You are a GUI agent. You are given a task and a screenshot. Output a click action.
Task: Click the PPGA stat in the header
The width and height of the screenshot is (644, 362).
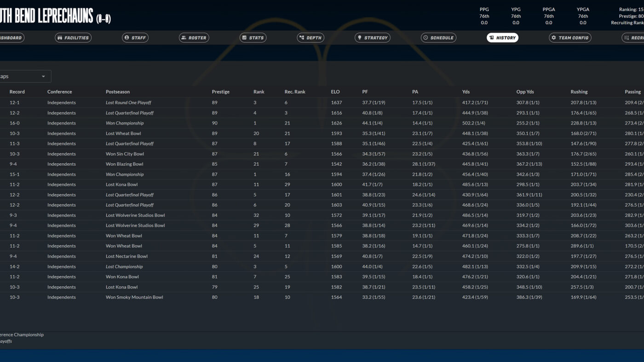click(x=549, y=16)
